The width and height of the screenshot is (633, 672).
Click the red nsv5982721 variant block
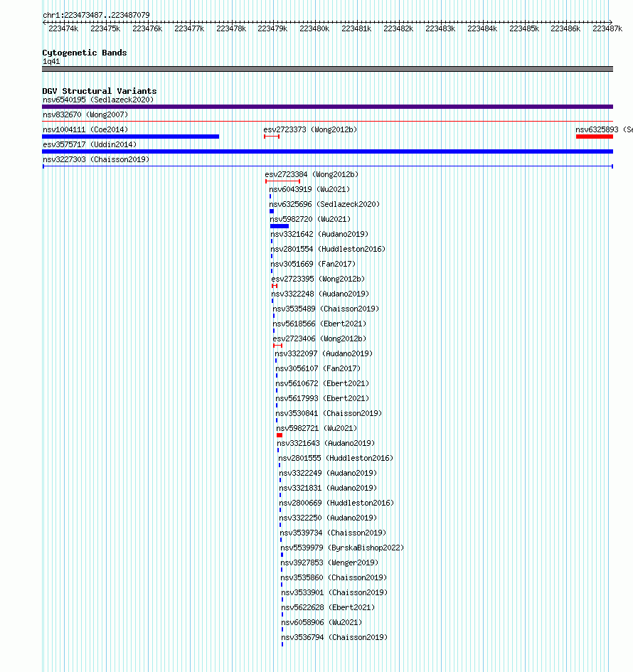(280, 435)
